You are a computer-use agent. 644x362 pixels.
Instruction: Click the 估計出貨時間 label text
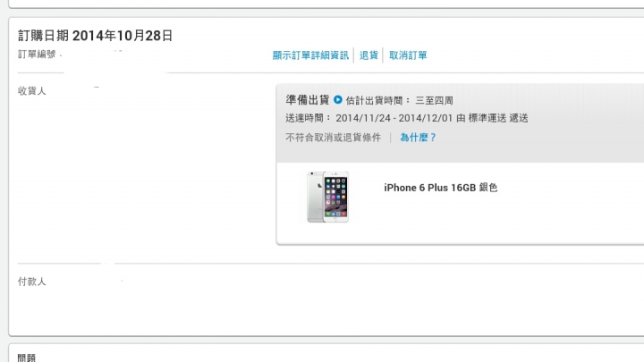[374, 100]
